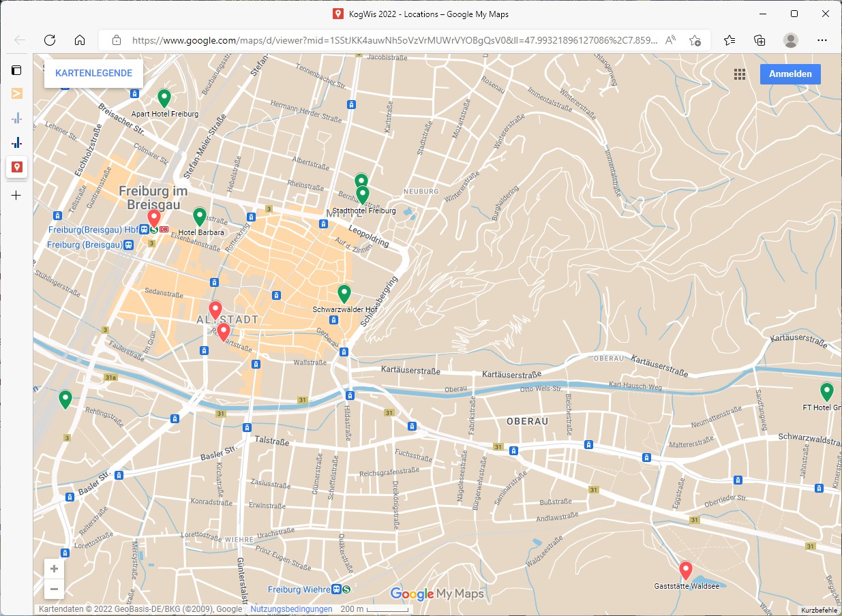
Task: Select the Gaststätte Waldsee red pin
Action: click(x=686, y=570)
